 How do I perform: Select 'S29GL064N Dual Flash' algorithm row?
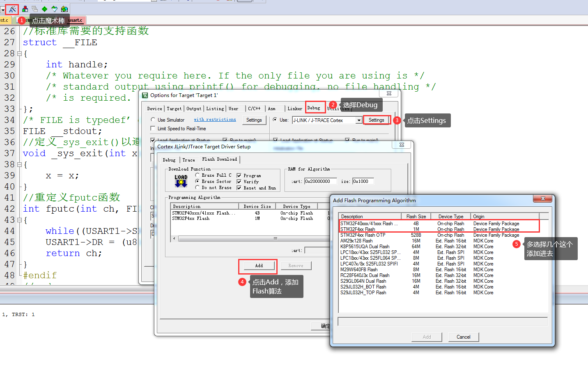click(x=439, y=281)
